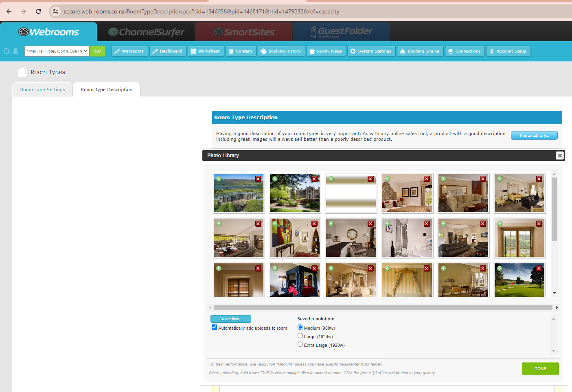572x392 pixels.
Task: Click Select files... to upload photos
Action: [x=231, y=319]
